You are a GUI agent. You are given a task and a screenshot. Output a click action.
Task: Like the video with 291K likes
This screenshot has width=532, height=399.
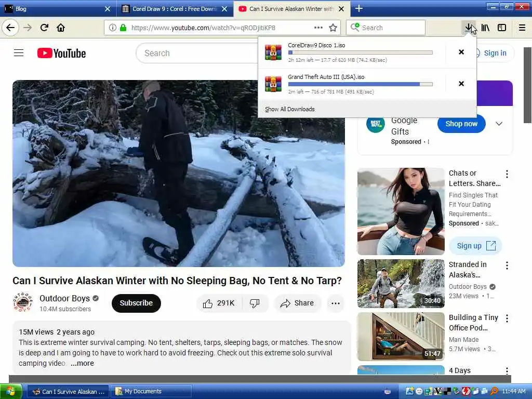(x=219, y=303)
